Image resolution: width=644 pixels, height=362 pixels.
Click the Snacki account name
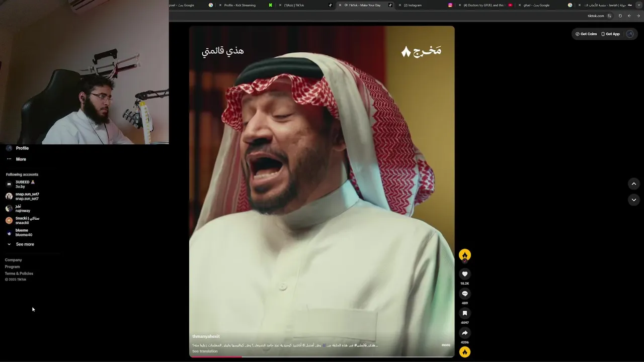click(x=27, y=218)
